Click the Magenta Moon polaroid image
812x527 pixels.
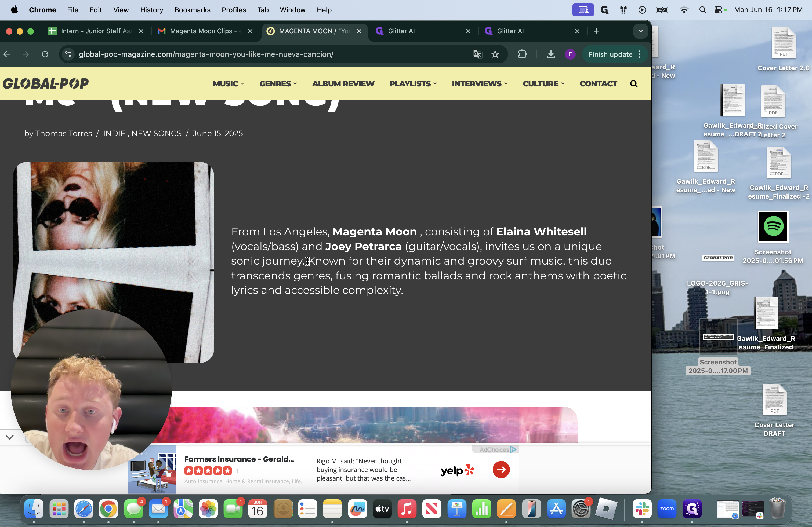(114, 262)
